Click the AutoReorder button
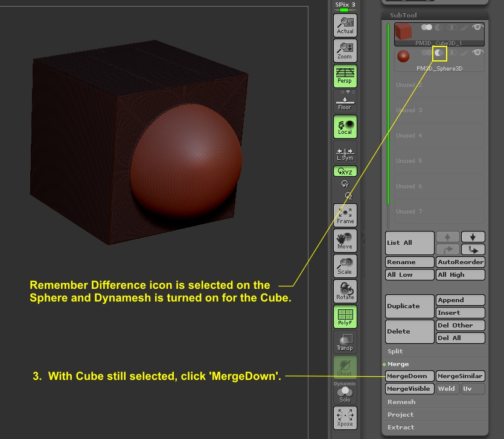This screenshot has height=439, width=504. 460,262
